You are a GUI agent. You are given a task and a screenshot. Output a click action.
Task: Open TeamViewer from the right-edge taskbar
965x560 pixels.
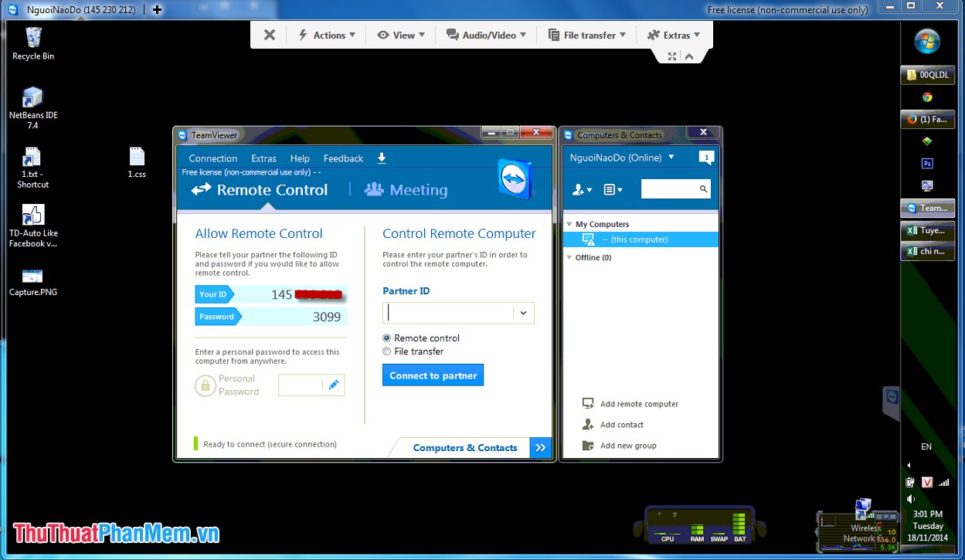pyautogui.click(x=927, y=208)
